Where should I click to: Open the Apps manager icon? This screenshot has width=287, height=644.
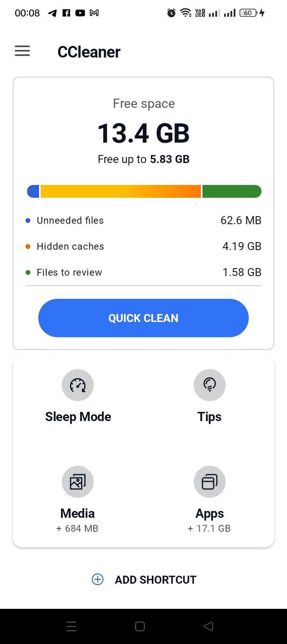tap(209, 481)
